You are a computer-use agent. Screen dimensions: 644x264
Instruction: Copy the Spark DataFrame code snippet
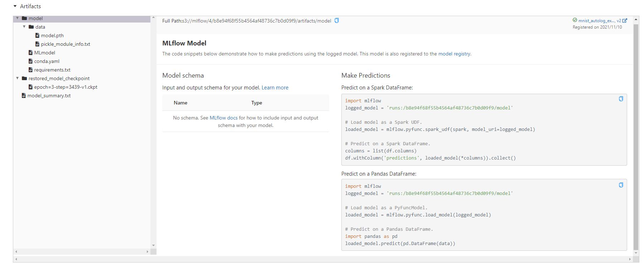tap(621, 99)
